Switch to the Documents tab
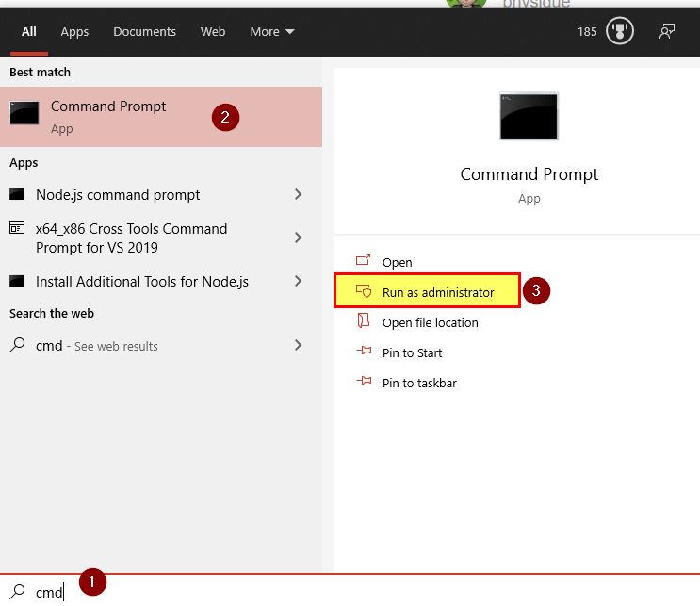 coord(144,31)
